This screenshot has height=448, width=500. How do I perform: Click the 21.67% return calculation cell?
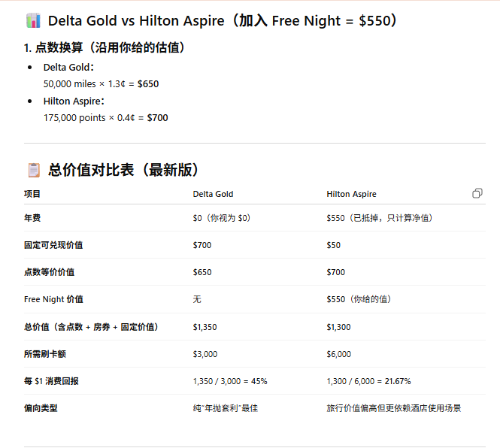tap(368, 381)
